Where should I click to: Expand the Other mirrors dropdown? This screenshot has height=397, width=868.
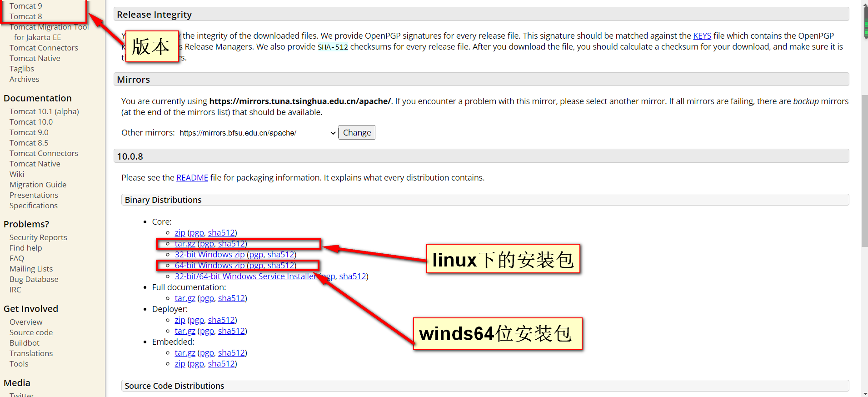(257, 133)
